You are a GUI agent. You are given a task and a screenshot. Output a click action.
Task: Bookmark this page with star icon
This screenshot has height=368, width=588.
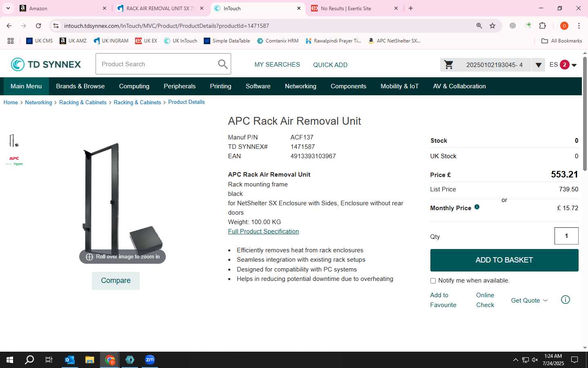(492, 26)
